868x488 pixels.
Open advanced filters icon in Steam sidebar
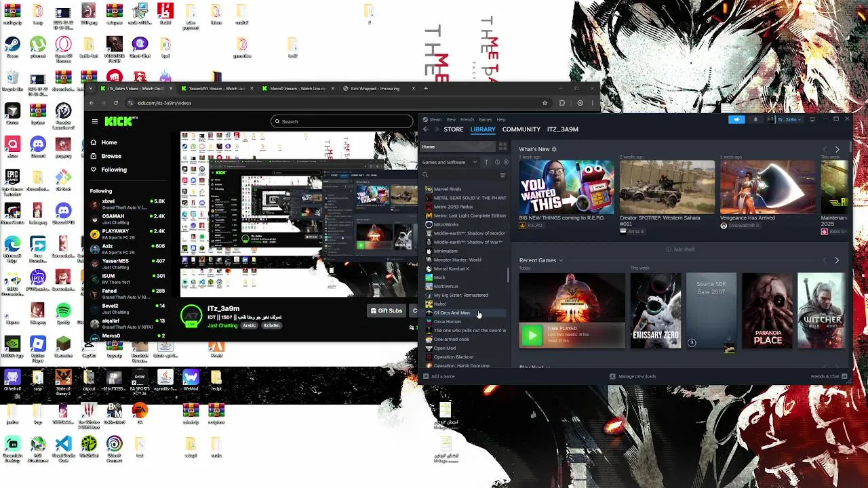click(x=502, y=175)
